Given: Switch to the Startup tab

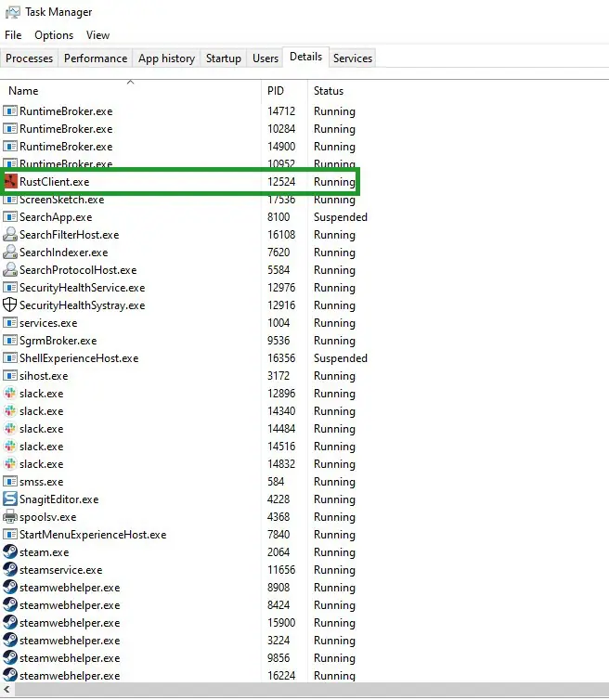Looking at the screenshot, I should pos(223,58).
